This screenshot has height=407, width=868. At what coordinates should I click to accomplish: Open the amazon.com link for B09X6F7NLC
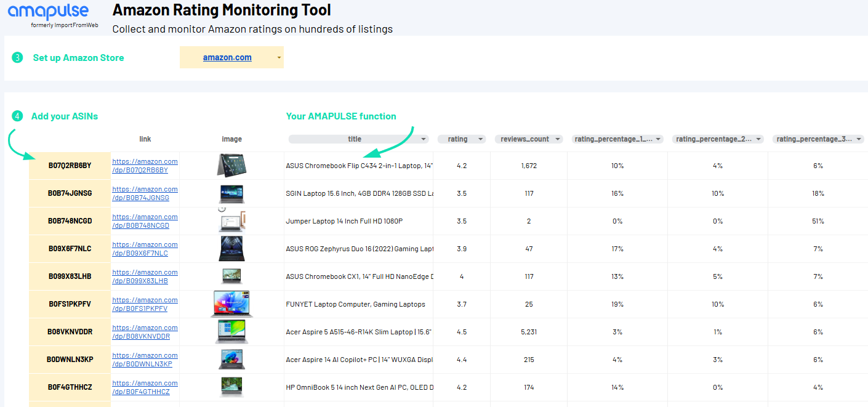145,249
